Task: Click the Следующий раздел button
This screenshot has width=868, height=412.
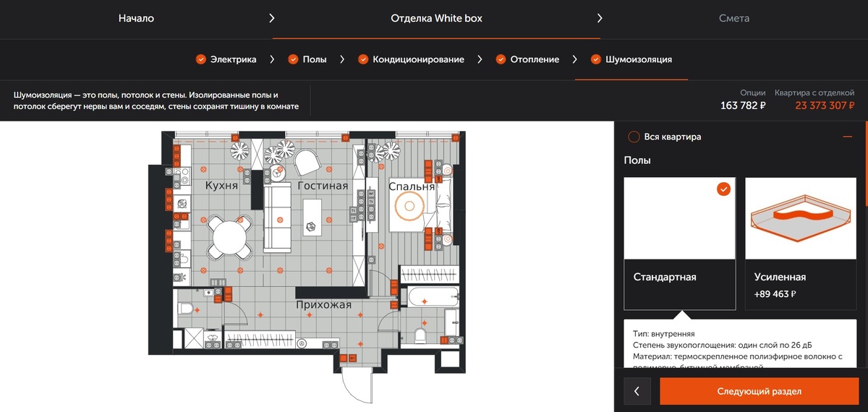Action: 759,391
